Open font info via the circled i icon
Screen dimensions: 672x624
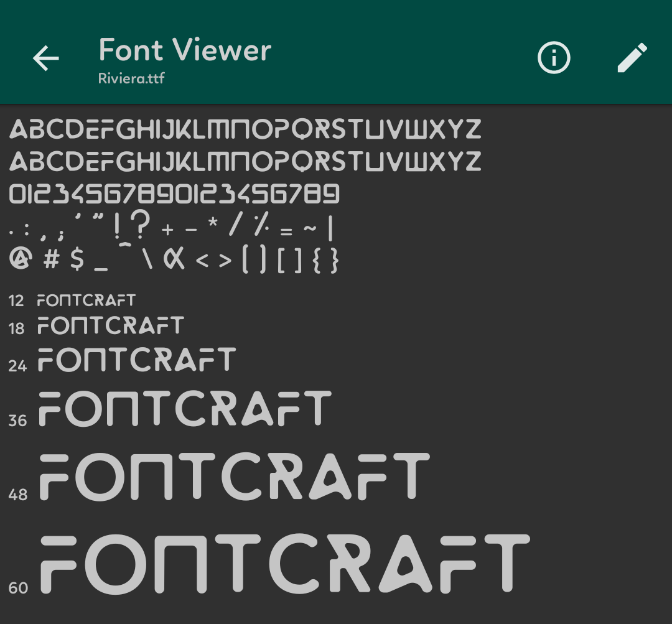[554, 57]
